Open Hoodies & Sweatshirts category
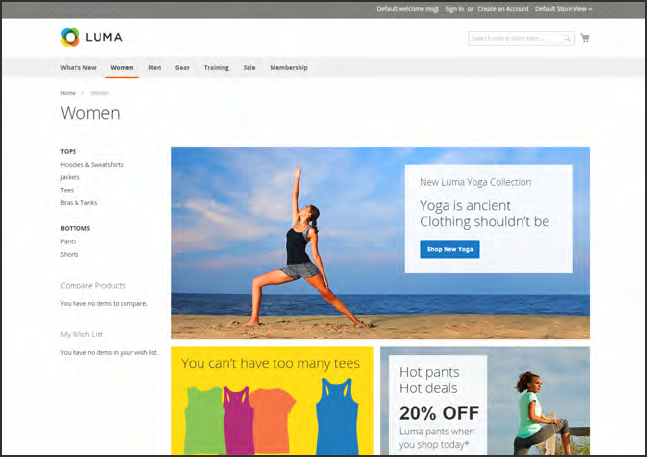This screenshot has width=648, height=457. pos(92,164)
